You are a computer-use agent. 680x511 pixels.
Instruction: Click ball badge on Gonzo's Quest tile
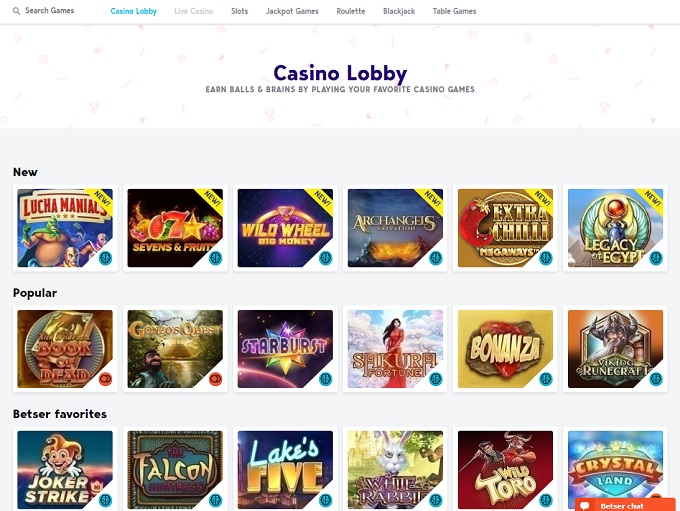216,379
